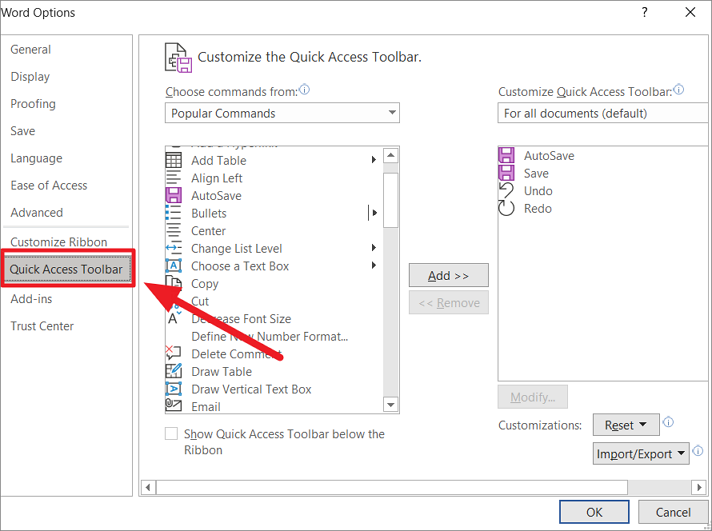Click the Add >> button

[449, 275]
